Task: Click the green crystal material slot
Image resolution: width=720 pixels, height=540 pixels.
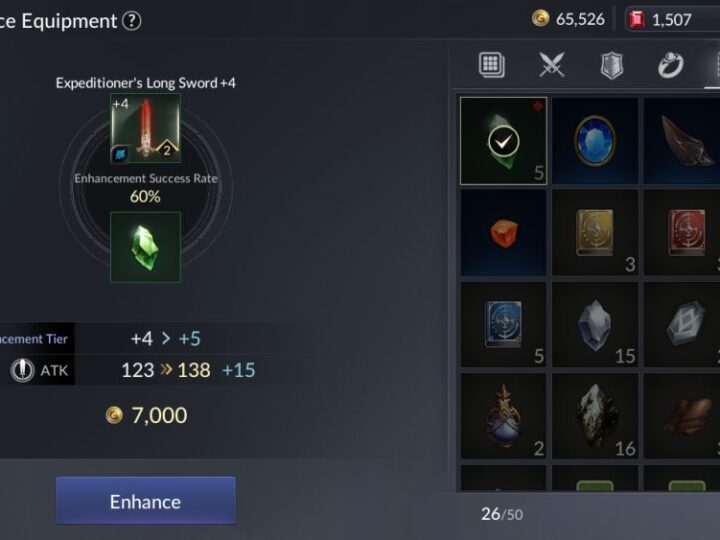Action: coord(146,247)
